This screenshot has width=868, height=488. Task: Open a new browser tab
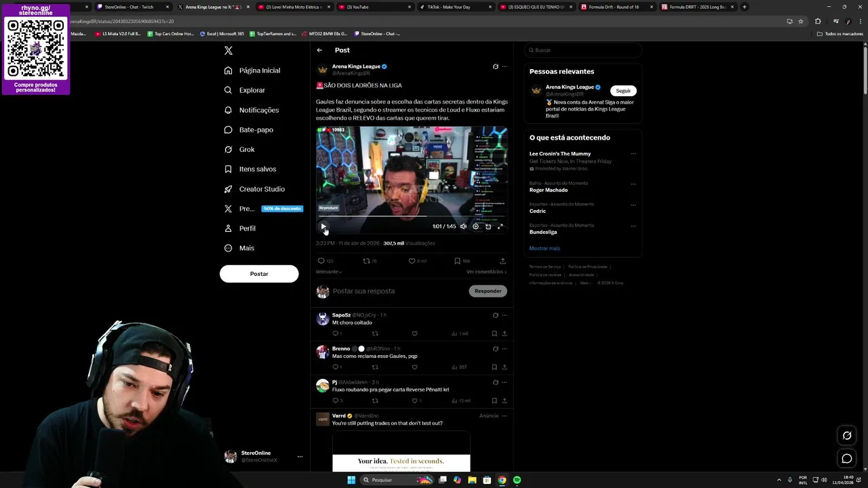745,7
